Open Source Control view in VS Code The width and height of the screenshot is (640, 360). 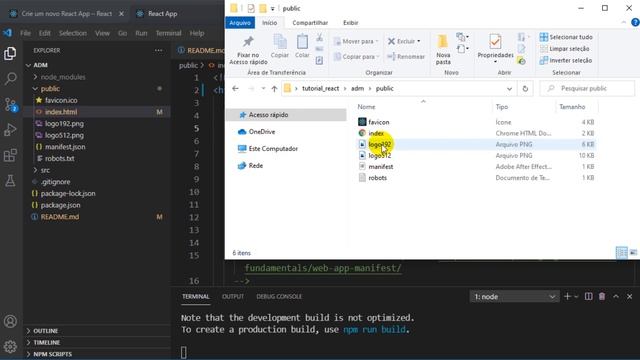tap(10, 104)
